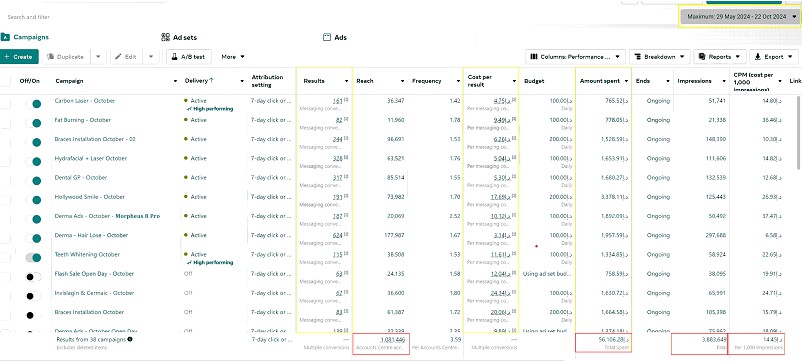Open Frequency column header menu arrow
802x361 pixels.
[457, 81]
